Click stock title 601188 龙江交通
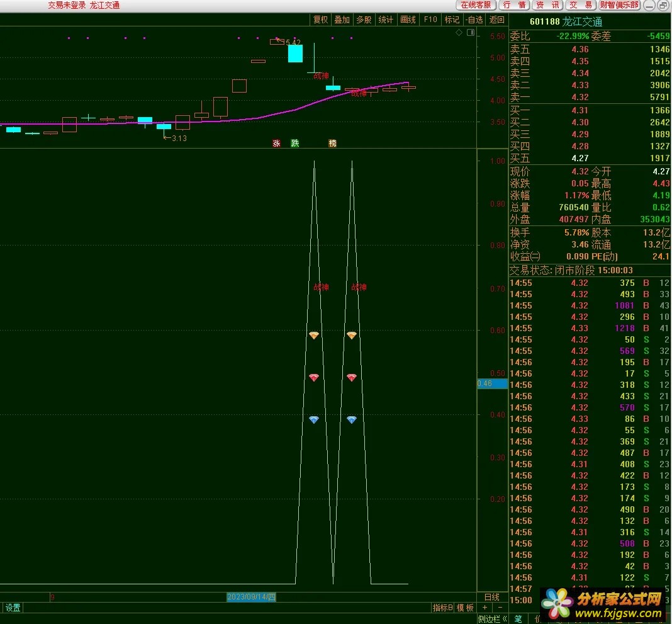The width and height of the screenshot is (672, 624). [x=566, y=21]
